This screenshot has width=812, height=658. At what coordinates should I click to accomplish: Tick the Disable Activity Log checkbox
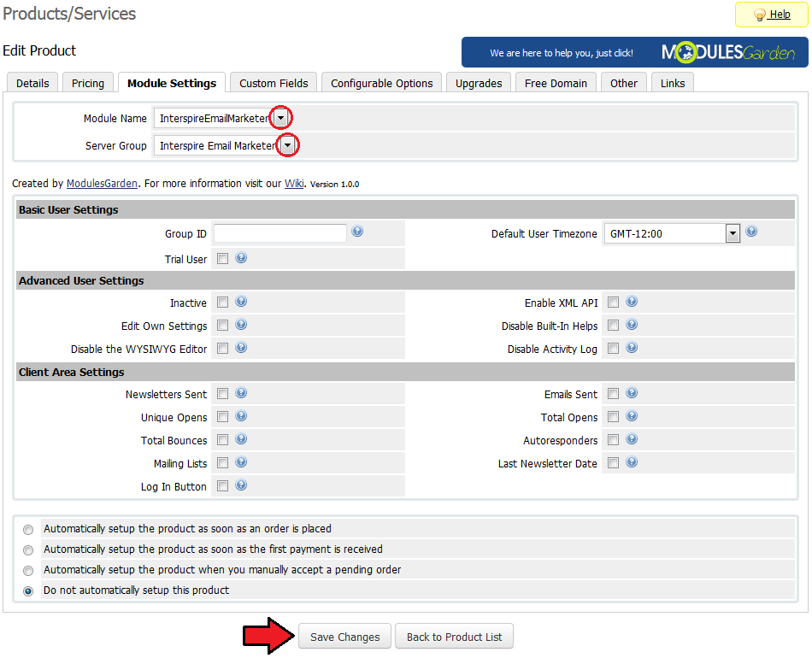(x=613, y=349)
